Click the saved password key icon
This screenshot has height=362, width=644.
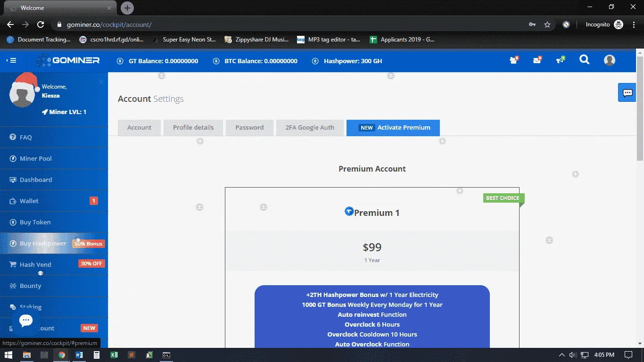click(x=532, y=25)
